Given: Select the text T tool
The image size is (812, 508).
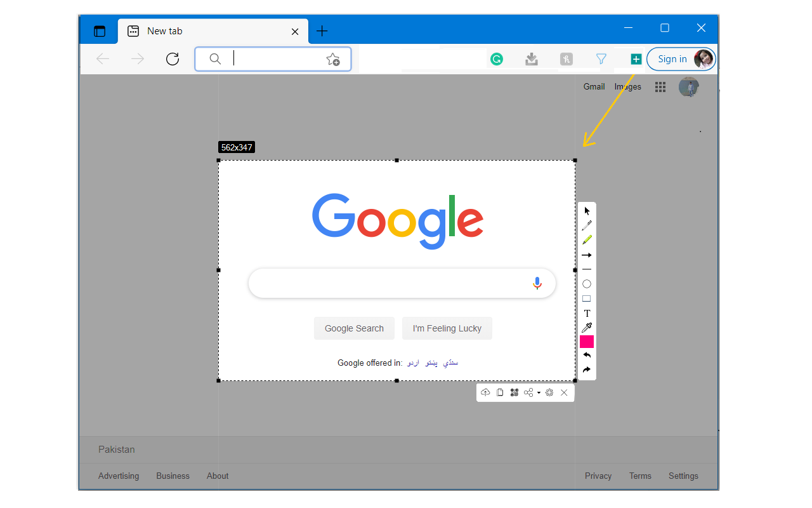Looking at the screenshot, I should (x=587, y=313).
